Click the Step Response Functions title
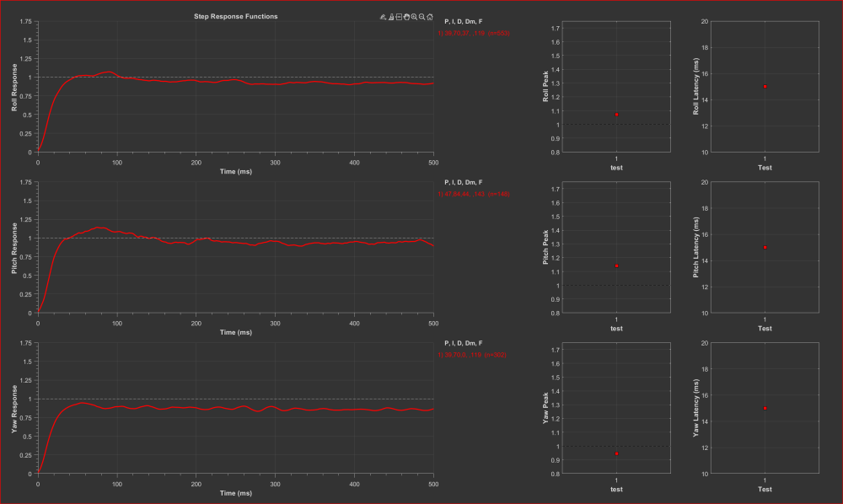843x504 pixels. [x=235, y=16]
